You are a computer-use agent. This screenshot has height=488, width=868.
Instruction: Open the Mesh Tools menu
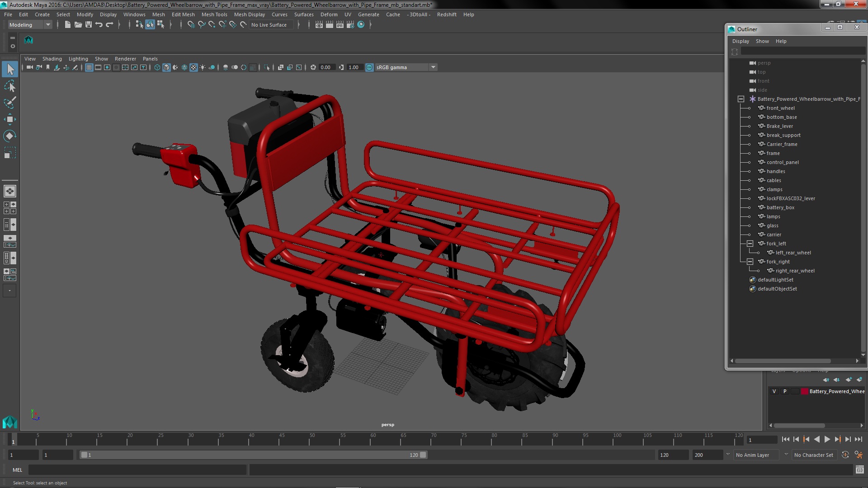(x=214, y=14)
